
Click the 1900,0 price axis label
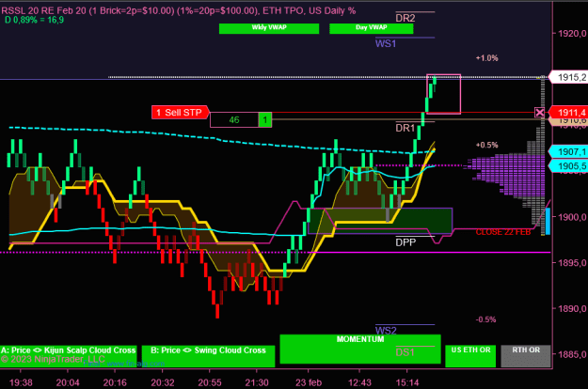572,217
